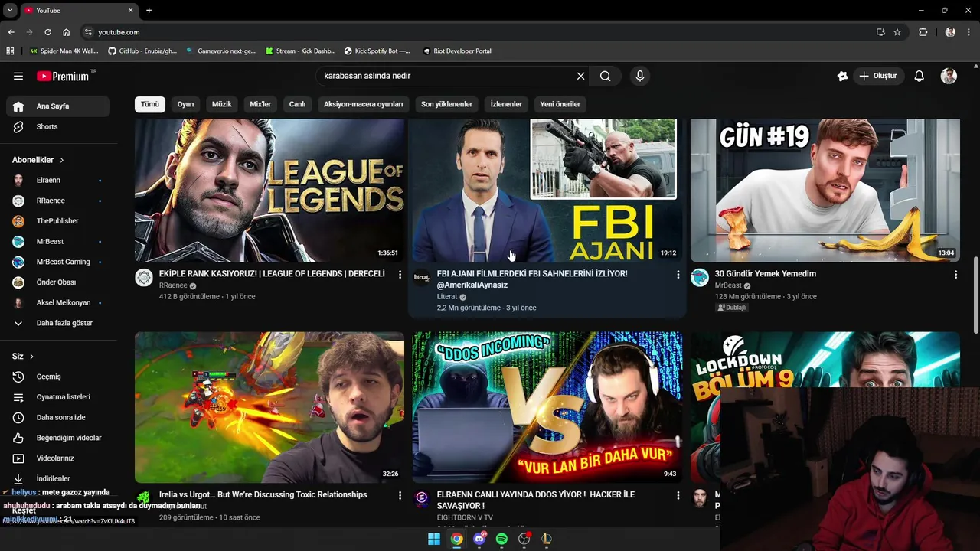Open the account avatar menu
Screen dimensions: 980x551
949,76
